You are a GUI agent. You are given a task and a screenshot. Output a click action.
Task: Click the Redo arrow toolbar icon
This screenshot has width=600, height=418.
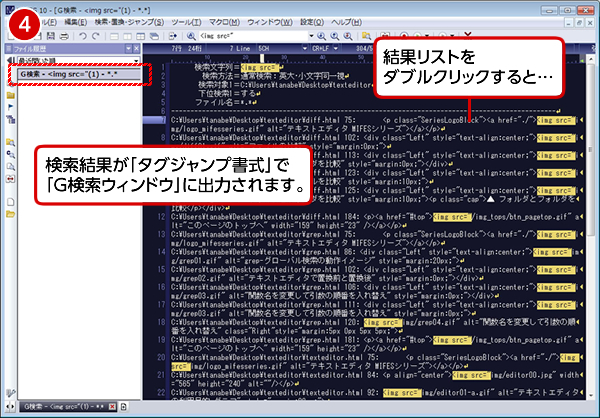(95, 36)
